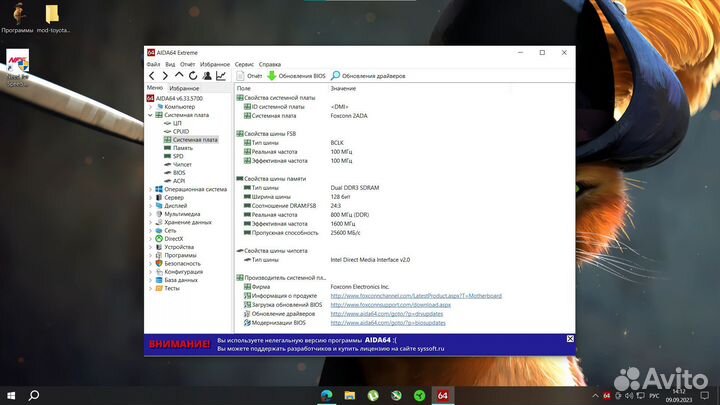Viewport: 720px width, 405px height.
Task: Expand the Дисплей tree node
Action: [x=150, y=206]
